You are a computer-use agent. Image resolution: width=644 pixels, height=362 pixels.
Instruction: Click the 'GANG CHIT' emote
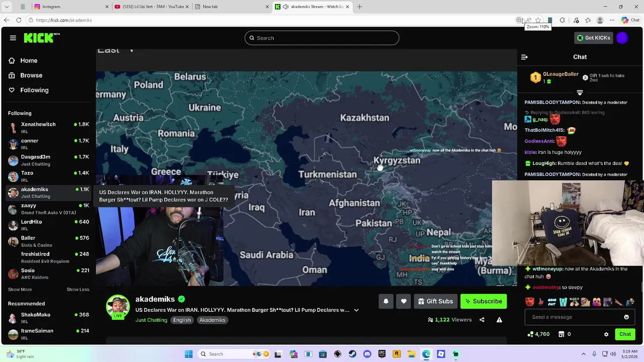click(552, 302)
